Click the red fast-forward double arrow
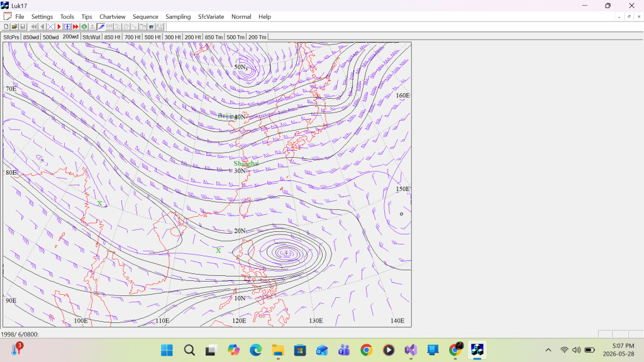Image resolution: width=644 pixels, height=362 pixels. [75, 26]
